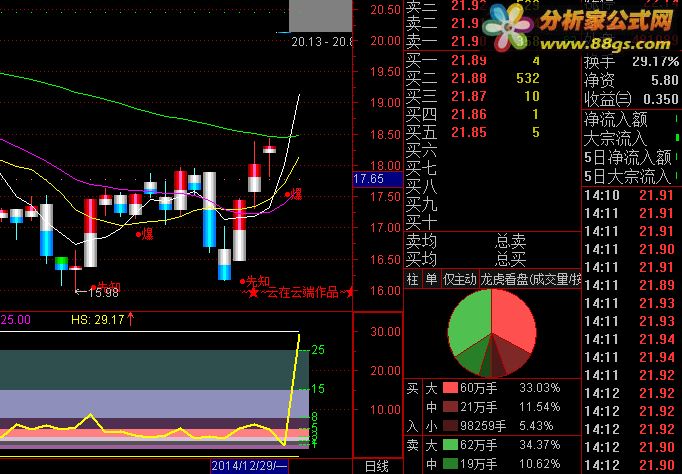Viewport: 682px width, 474px height.
Task: Select the 14:10 tick at 21.91
Action: click(631, 195)
